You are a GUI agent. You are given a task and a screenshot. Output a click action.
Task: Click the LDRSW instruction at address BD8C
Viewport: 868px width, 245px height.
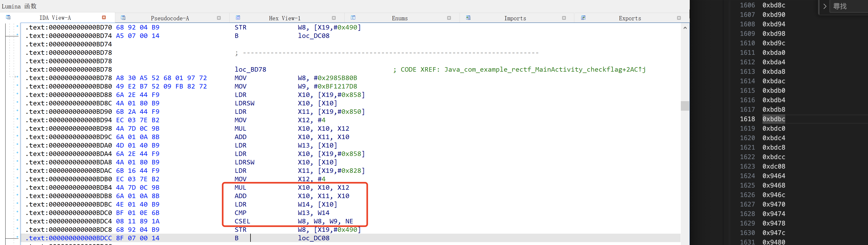pos(244,103)
